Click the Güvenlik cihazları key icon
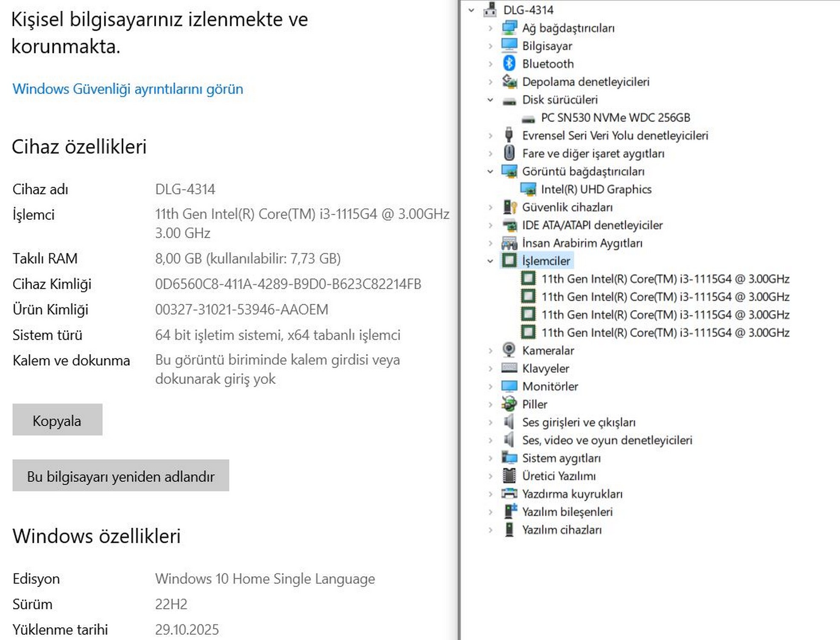Screen dimensions: 840x640 [510, 207]
